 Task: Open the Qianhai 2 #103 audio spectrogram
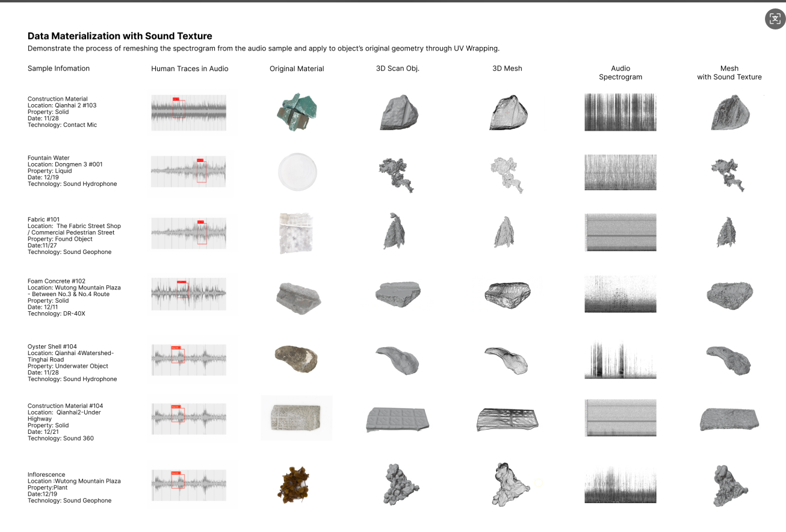620,112
